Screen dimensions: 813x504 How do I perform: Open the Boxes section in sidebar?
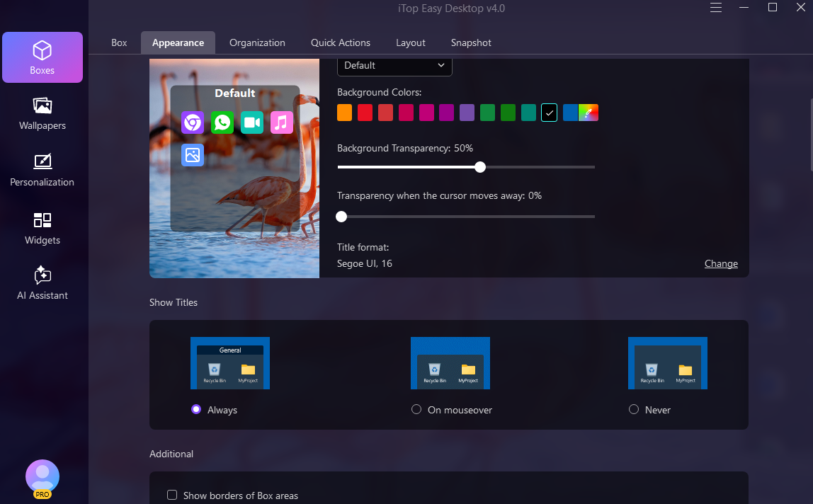coord(42,57)
